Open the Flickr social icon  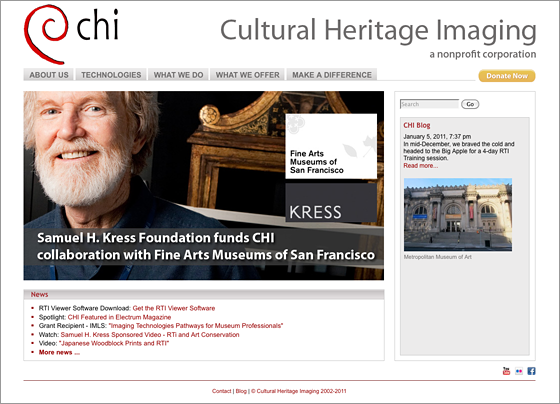coord(519,371)
